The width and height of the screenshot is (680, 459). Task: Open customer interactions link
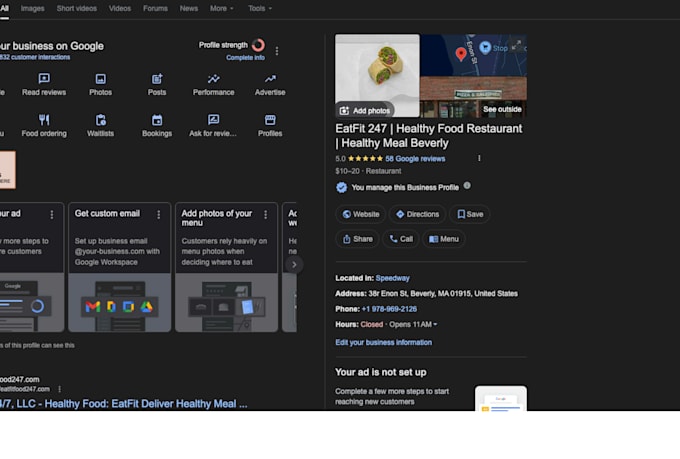[x=35, y=57]
